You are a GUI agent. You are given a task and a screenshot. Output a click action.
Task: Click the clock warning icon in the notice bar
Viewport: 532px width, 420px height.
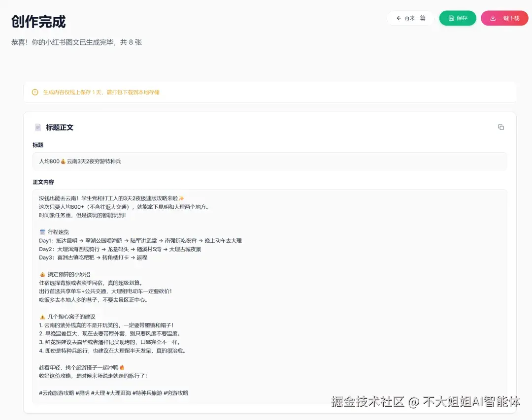click(34, 93)
